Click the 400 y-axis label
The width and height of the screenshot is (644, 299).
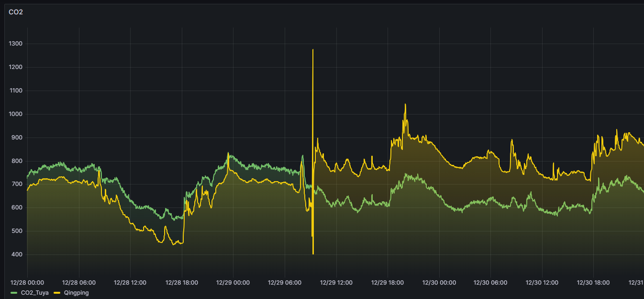click(x=18, y=254)
